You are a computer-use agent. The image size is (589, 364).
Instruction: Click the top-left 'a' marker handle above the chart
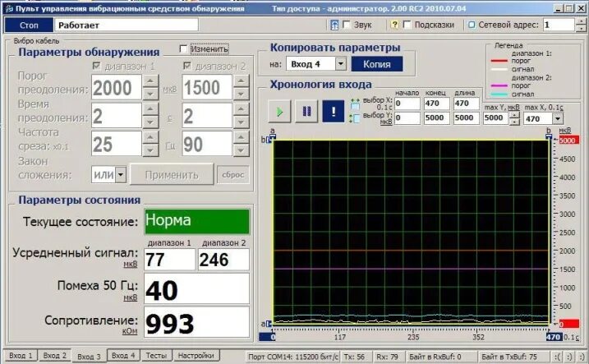tap(273, 137)
